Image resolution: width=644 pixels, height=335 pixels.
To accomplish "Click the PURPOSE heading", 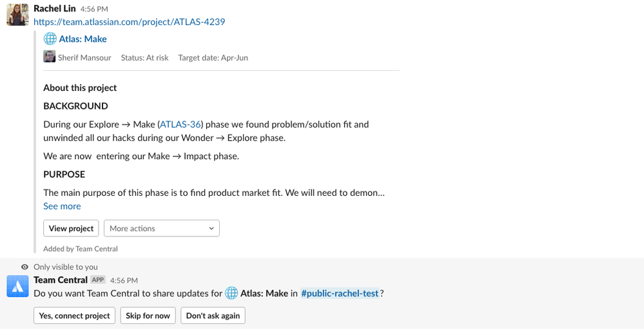I will pyautogui.click(x=64, y=175).
